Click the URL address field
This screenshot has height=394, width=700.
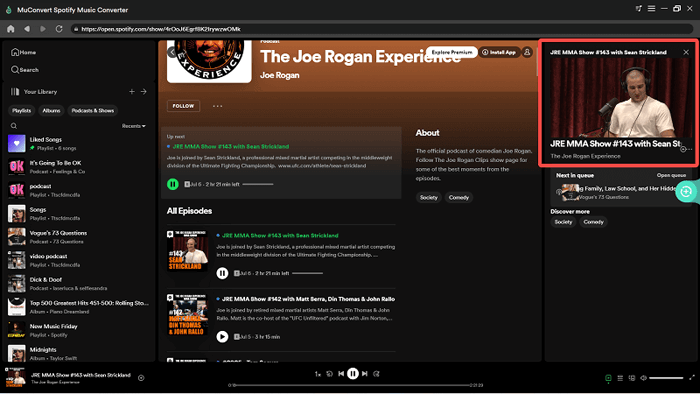click(382, 29)
